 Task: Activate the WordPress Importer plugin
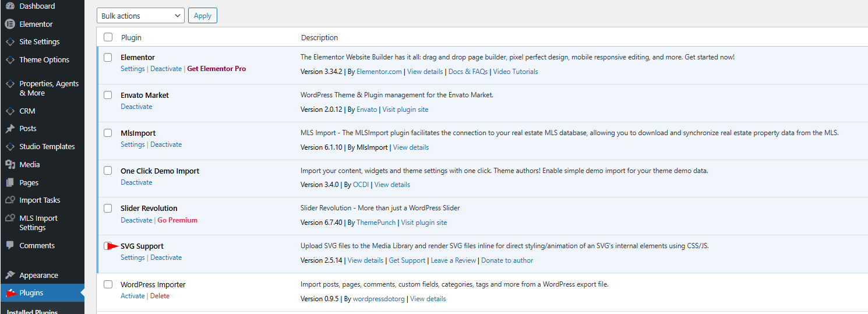(x=132, y=296)
